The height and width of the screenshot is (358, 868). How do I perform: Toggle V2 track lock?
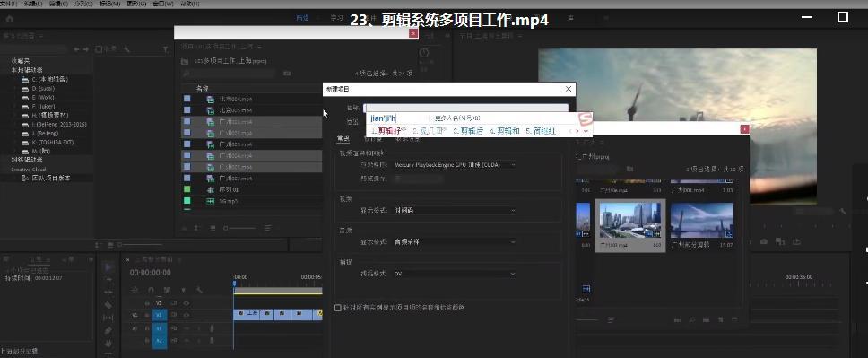[147, 303]
